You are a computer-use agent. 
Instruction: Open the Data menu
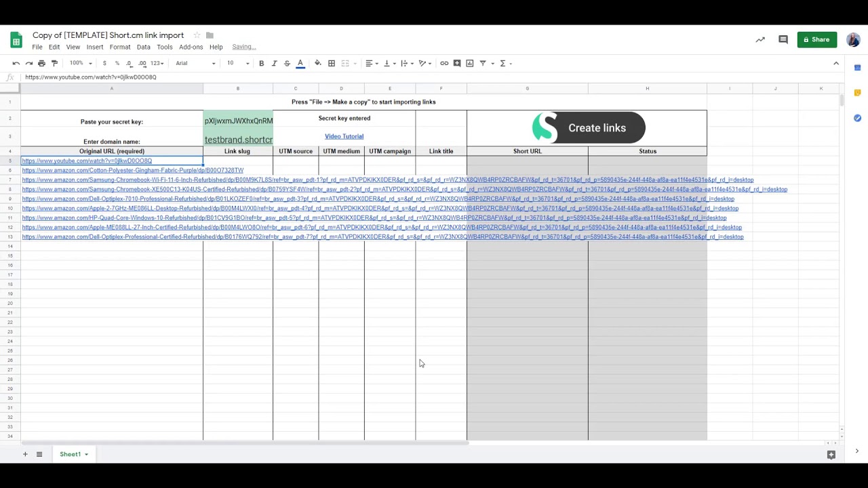[144, 47]
